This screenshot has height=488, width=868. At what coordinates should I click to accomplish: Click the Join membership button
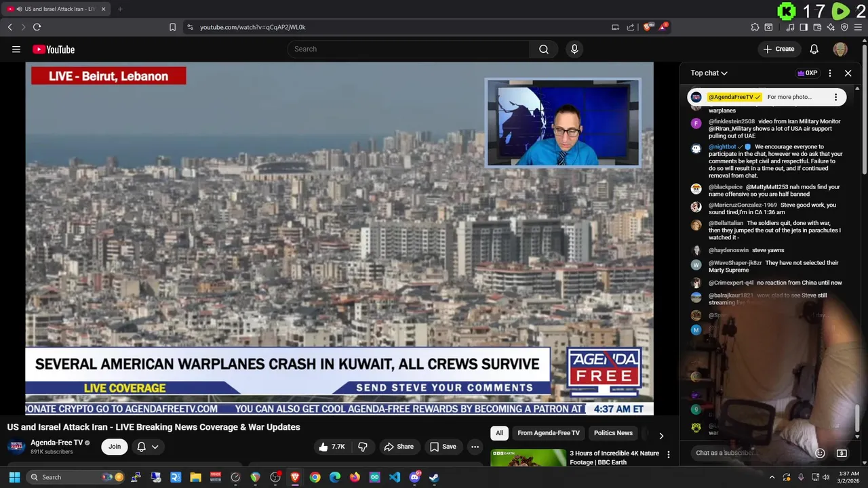click(115, 447)
